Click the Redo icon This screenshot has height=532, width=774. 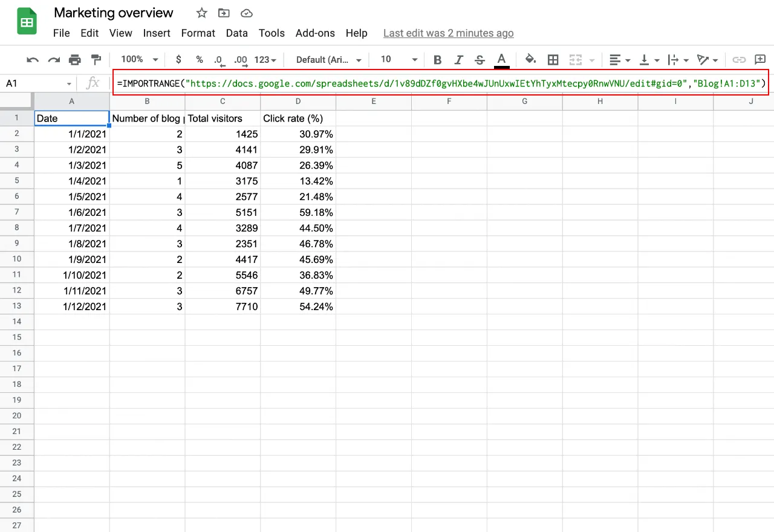point(54,59)
